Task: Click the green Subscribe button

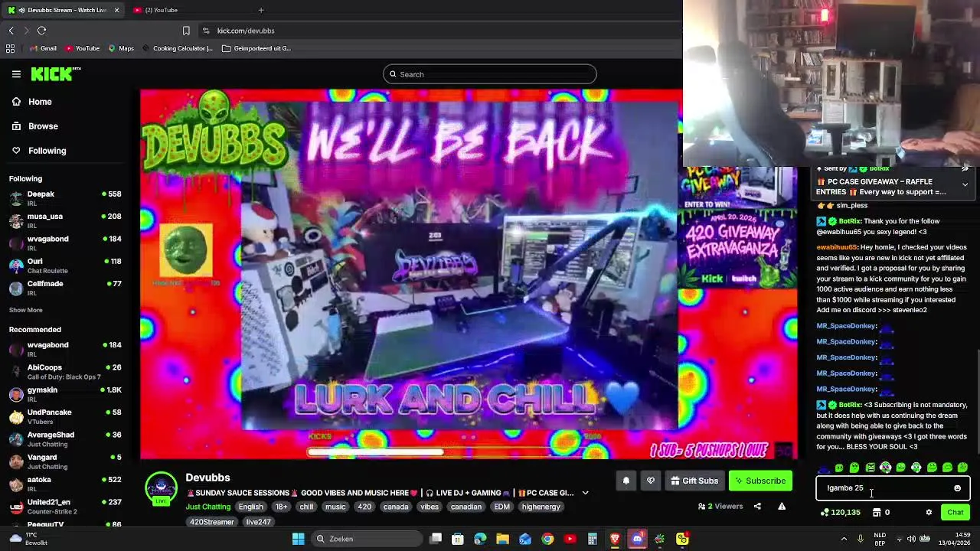Action: 760,481
